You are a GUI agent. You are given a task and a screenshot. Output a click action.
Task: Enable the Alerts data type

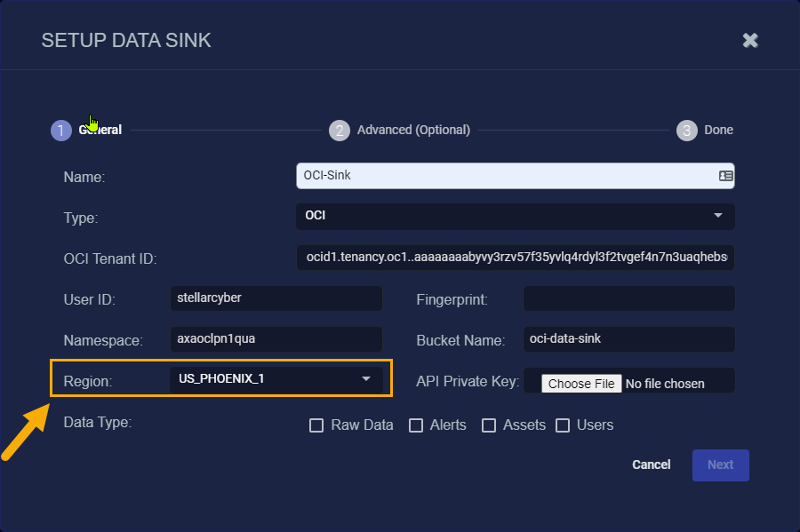tap(416, 425)
